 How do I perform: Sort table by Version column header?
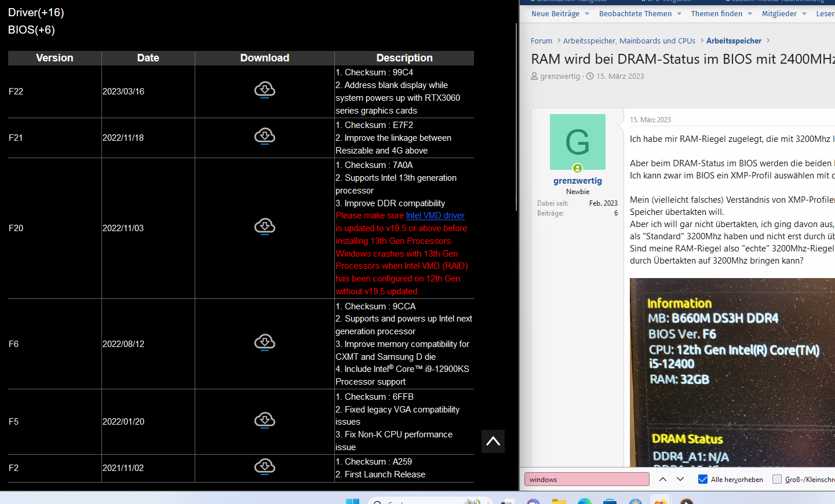tap(54, 58)
